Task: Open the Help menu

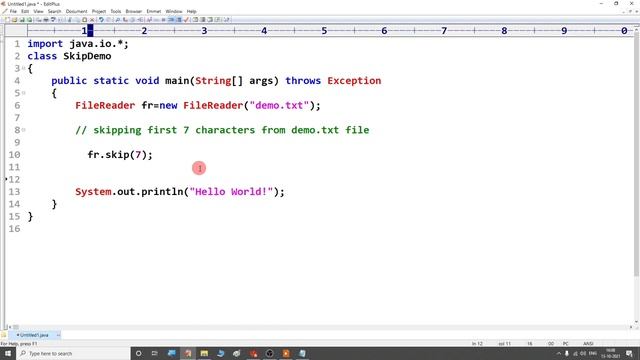Action: pyautogui.click(x=191, y=11)
